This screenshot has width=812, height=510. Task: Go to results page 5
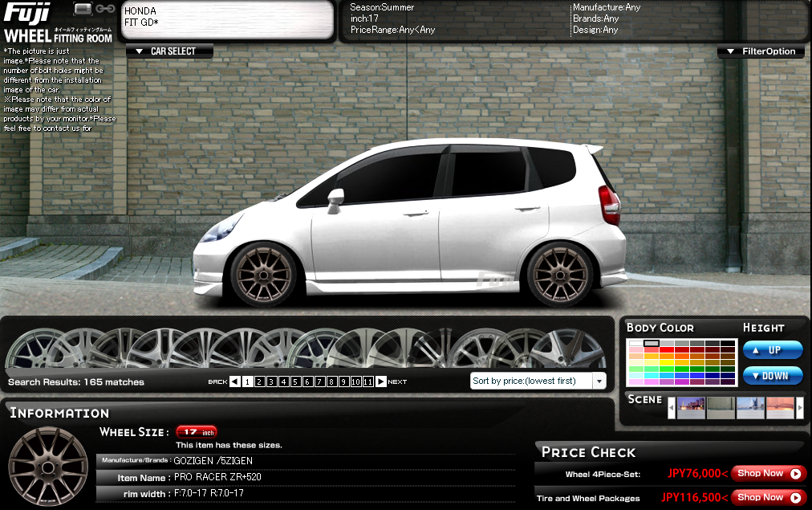[296, 382]
